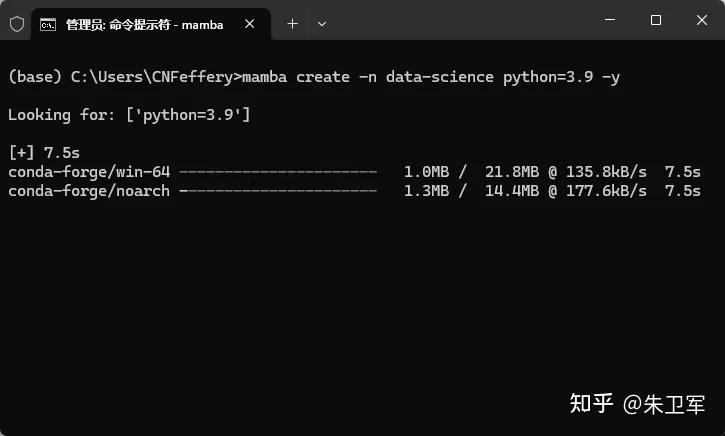725x436 pixels.
Task: Click the 知乎 watermark logo
Action: (590, 403)
